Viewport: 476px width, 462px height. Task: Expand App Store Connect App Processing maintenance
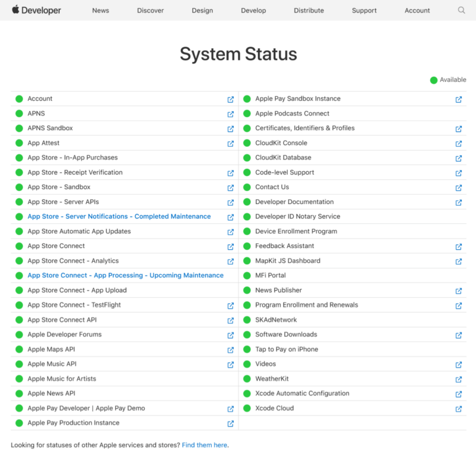pos(125,275)
